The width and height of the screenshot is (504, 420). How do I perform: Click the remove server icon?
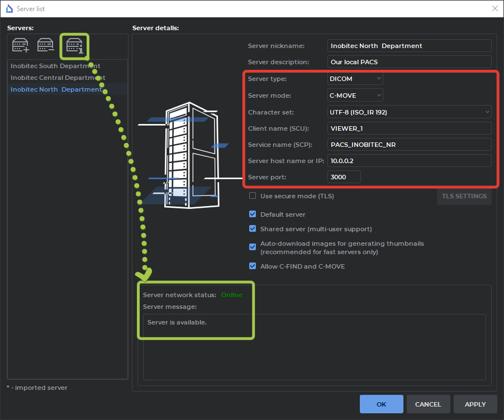(x=46, y=45)
